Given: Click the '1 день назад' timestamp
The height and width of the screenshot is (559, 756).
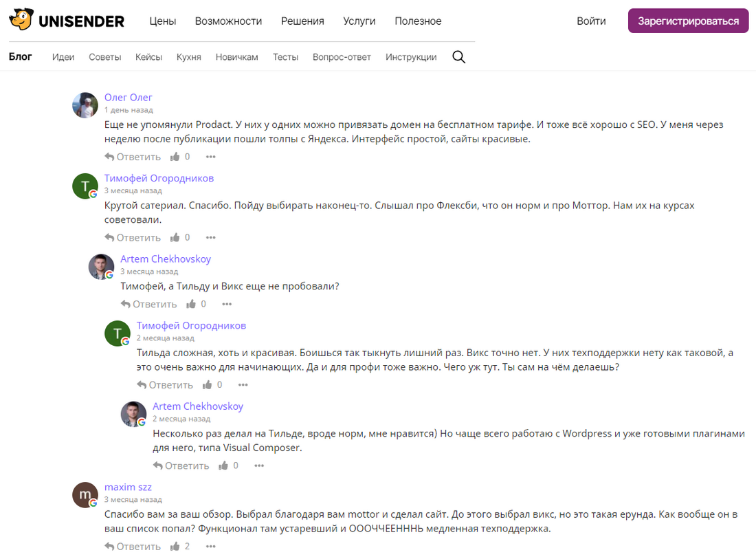Looking at the screenshot, I should click(129, 110).
